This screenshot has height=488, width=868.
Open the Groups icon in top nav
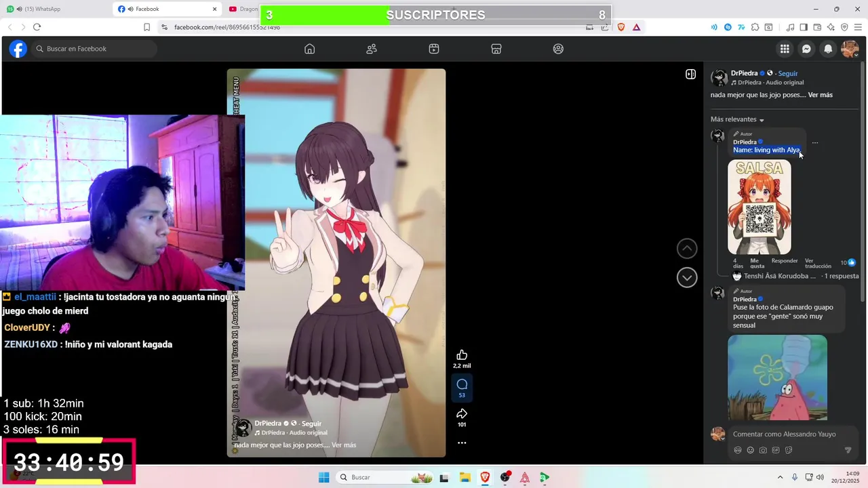[558, 49]
